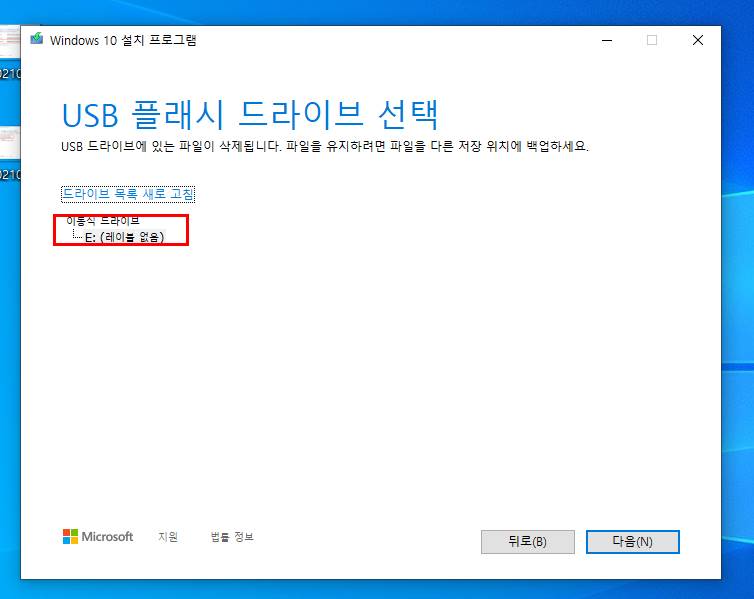Click the USB 플래시 드라이브 선택 heading
The height and width of the screenshot is (599, 754).
click(x=250, y=115)
